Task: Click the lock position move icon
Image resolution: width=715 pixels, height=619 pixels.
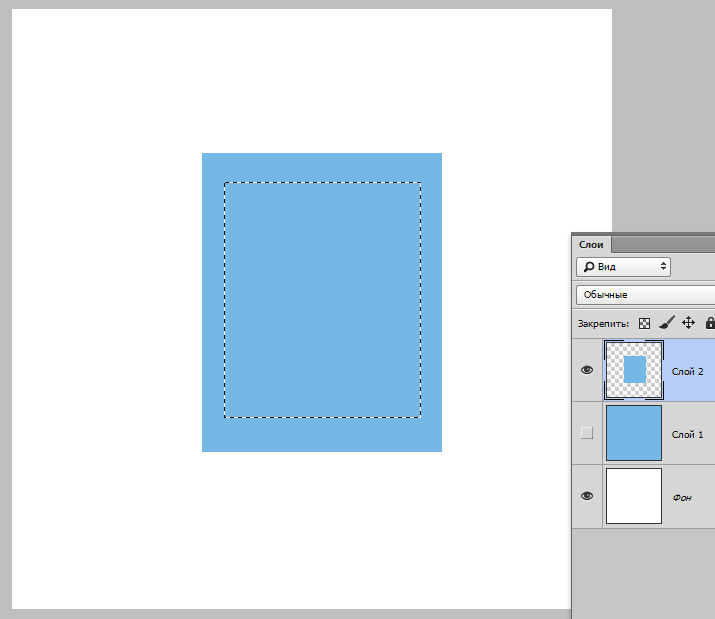Action: (x=688, y=323)
